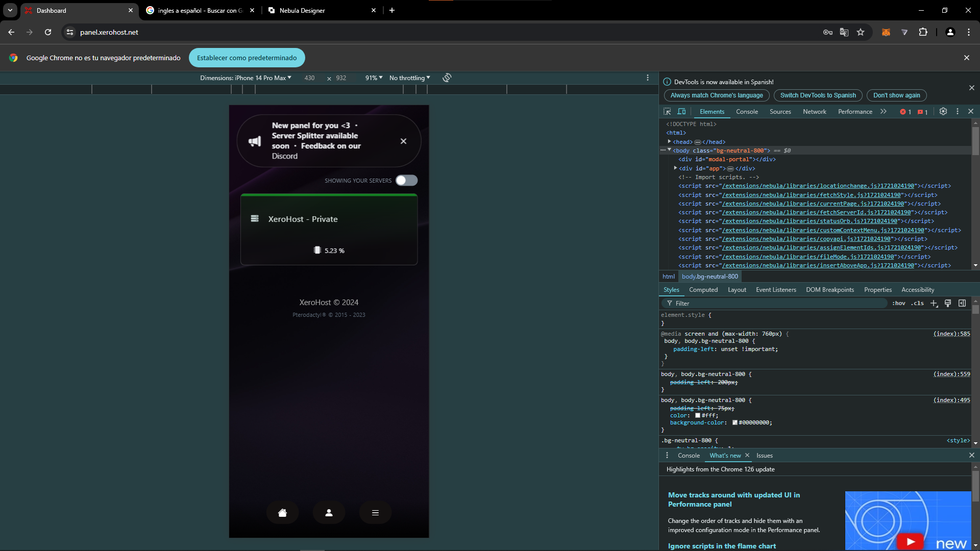Image resolution: width=980 pixels, height=551 pixels.
Task: Select the html breadcrumb
Action: 668,277
